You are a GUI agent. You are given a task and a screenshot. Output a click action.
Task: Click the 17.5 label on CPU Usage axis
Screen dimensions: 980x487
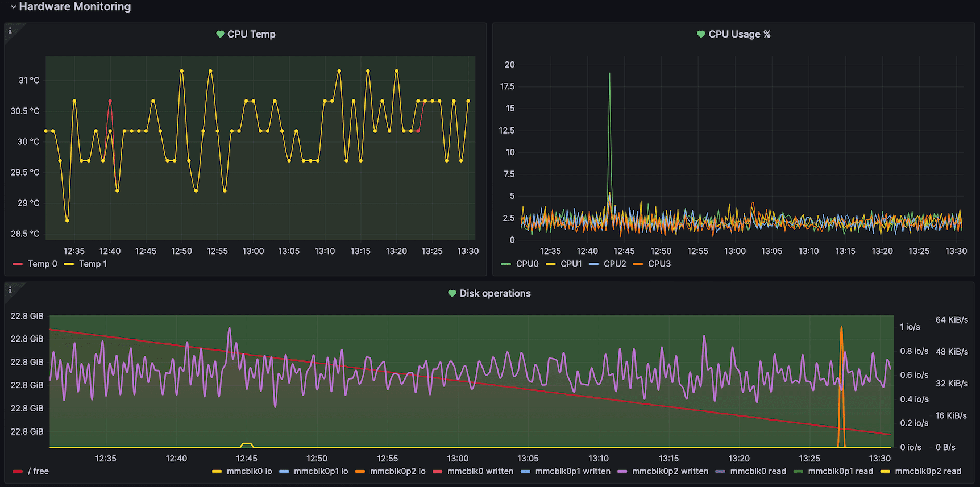507,86
